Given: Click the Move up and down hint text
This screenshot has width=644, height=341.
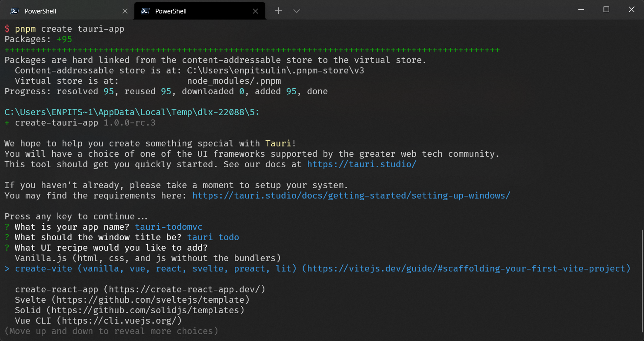Looking at the screenshot, I should click(111, 331).
